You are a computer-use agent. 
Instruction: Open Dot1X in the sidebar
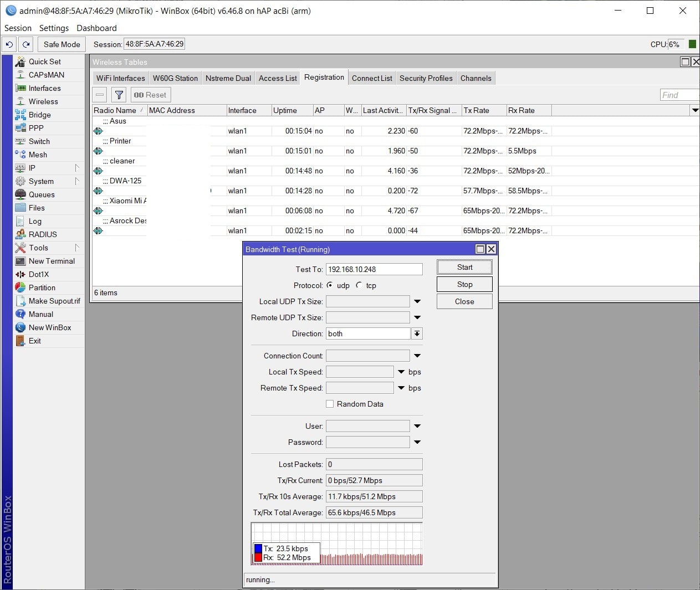point(39,274)
